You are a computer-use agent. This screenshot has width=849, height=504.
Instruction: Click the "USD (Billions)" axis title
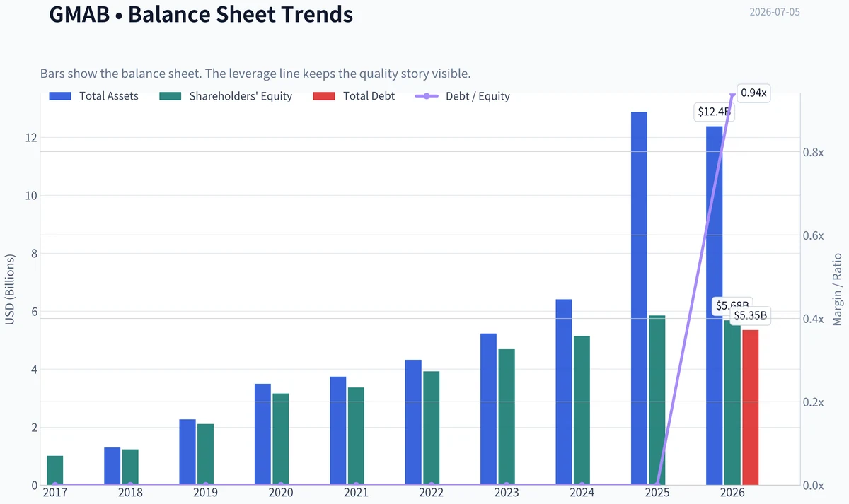pos(10,289)
